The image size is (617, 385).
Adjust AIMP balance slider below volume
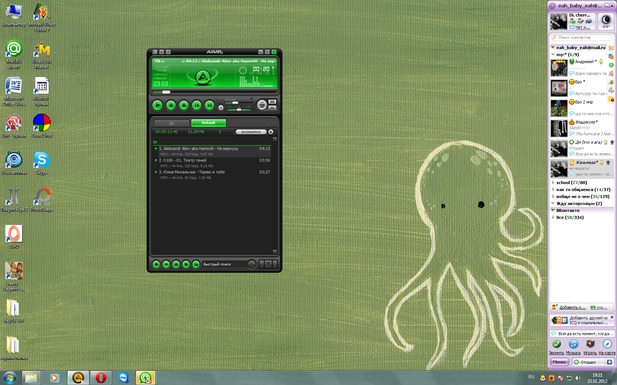point(238,109)
